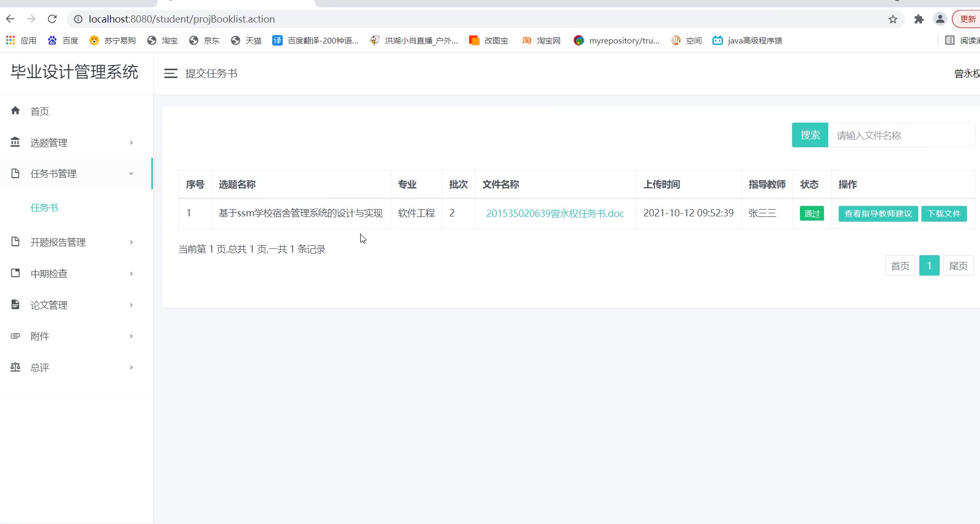Click the 论文管理 chevron arrow
This screenshot has height=524, width=980.
pyautogui.click(x=131, y=305)
